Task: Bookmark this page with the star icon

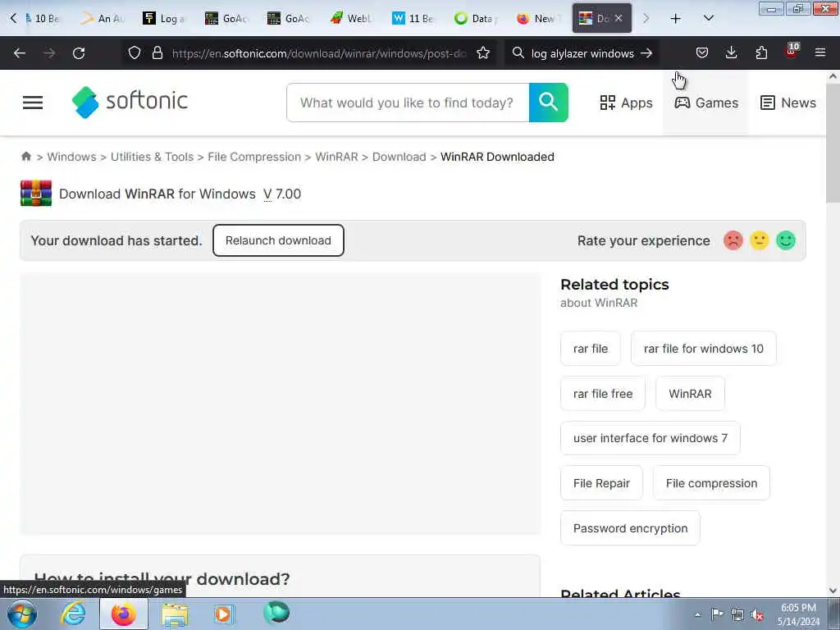Action: click(x=483, y=53)
